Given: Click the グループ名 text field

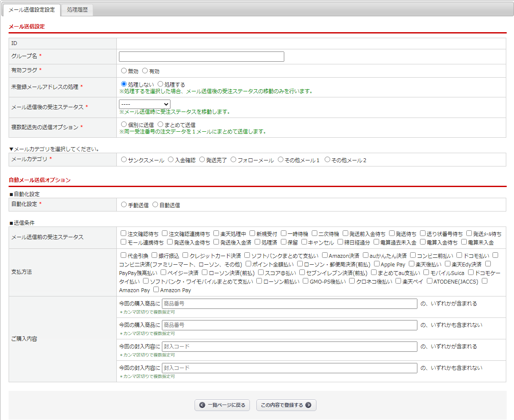Looking at the screenshot, I should click(x=201, y=57).
